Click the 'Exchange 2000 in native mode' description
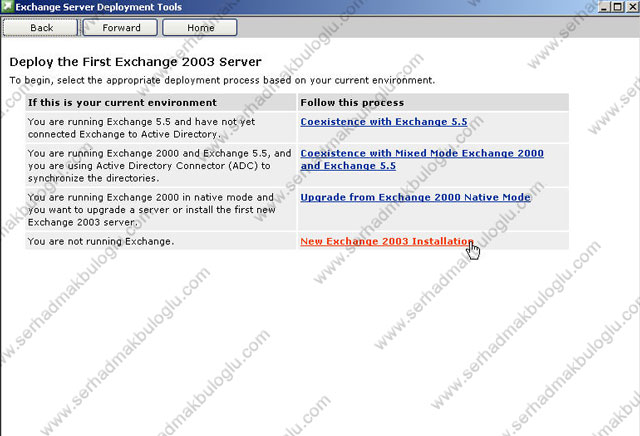This screenshot has height=436, width=640. pyautogui.click(x=160, y=209)
